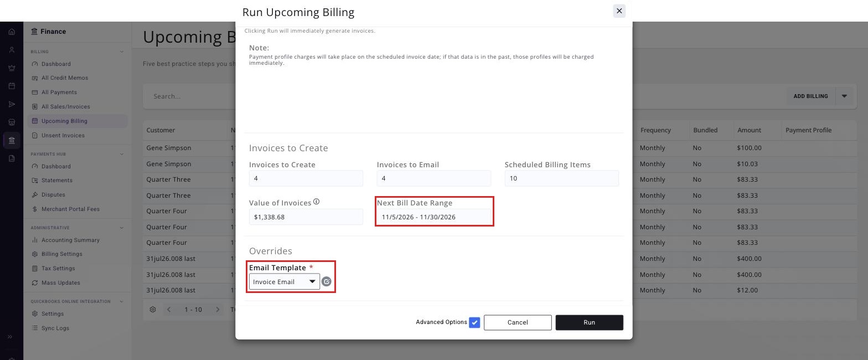Collapse the Billing section chevron
This screenshot has height=360, width=868.
pos(122,52)
